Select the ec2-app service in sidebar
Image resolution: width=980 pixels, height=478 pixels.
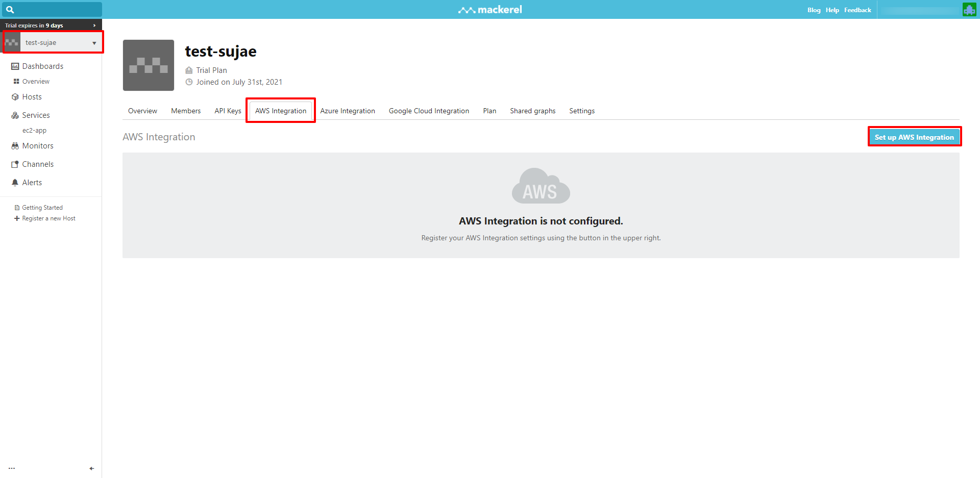(x=34, y=131)
